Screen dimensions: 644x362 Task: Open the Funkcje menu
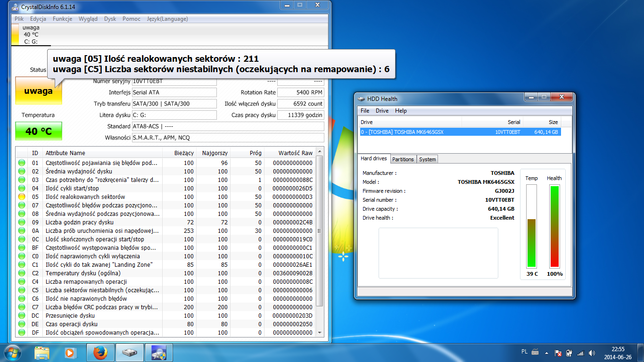click(63, 19)
